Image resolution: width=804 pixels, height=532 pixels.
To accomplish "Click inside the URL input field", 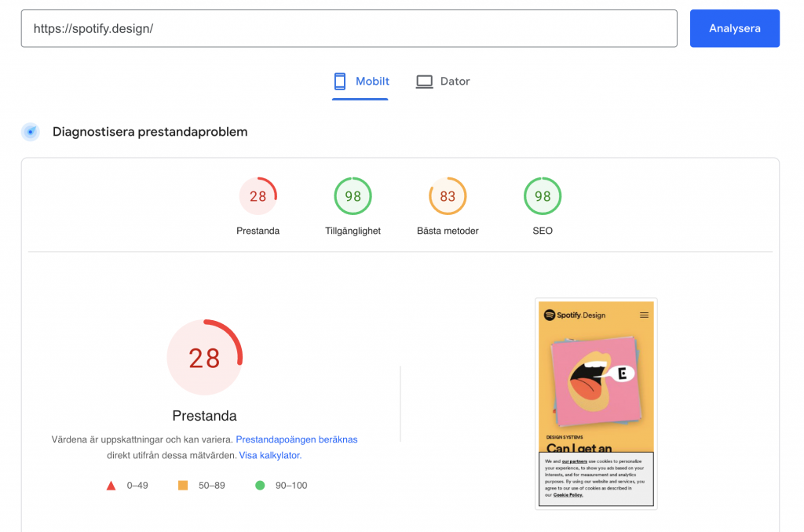I will coord(349,28).
